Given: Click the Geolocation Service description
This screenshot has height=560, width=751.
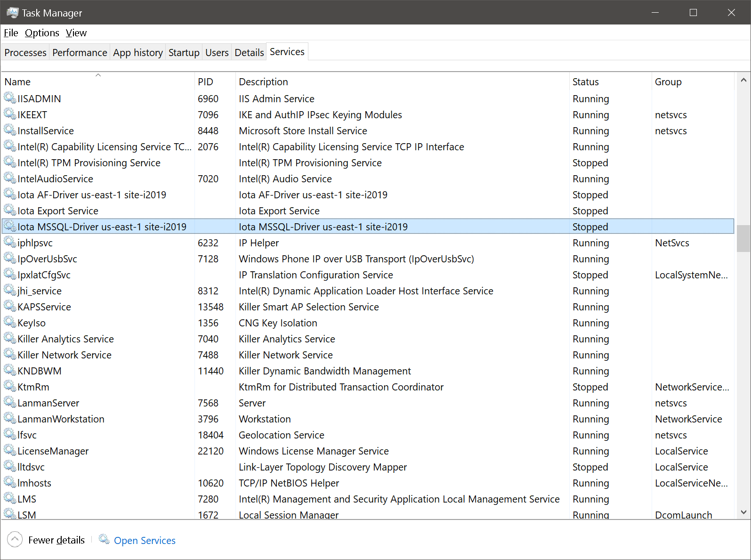Looking at the screenshot, I should pyautogui.click(x=282, y=435).
